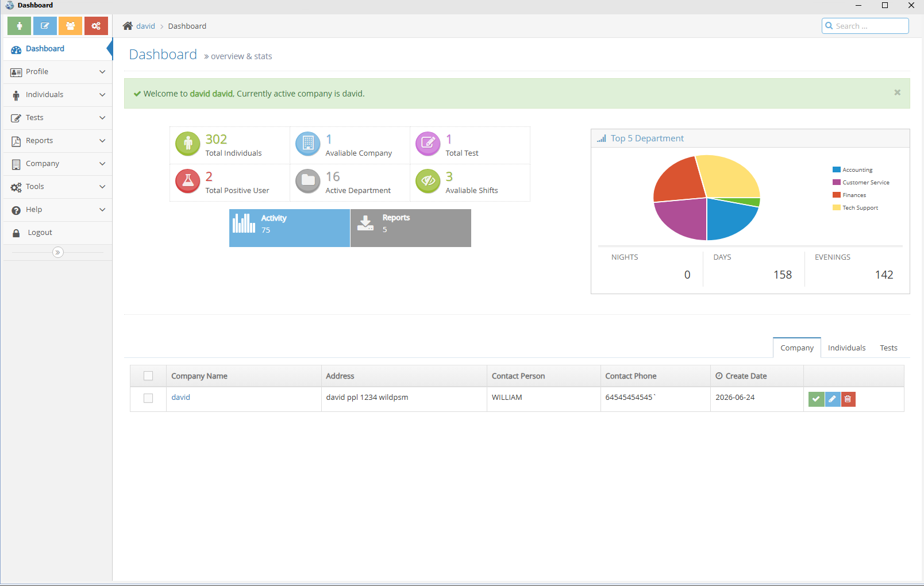
Task: Select Logout in the sidebar
Action: (x=57, y=233)
